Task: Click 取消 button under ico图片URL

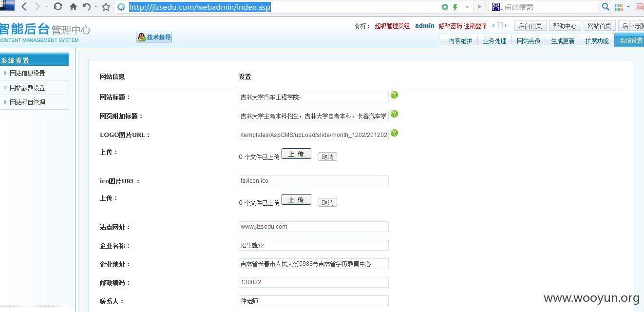Action: [328, 203]
